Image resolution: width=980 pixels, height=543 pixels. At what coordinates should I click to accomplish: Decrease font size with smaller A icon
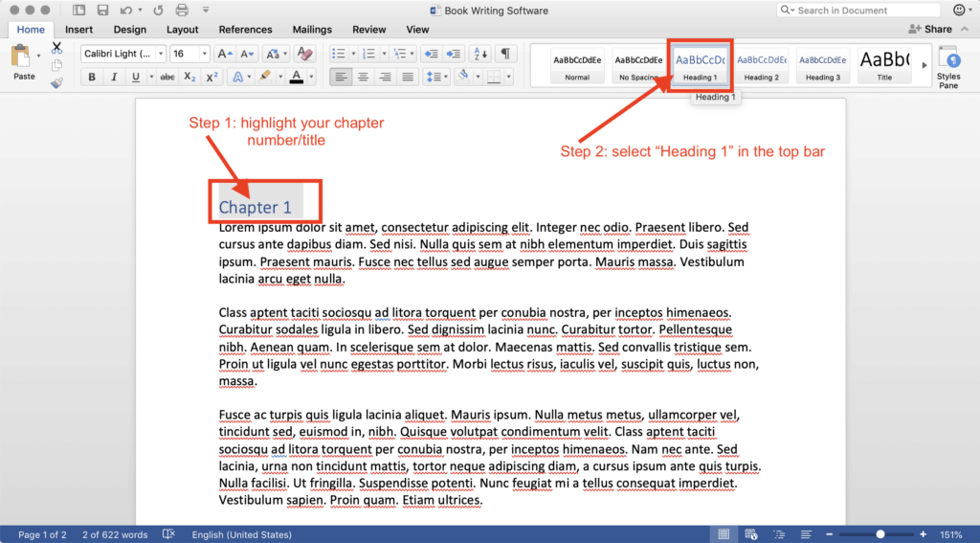point(248,54)
